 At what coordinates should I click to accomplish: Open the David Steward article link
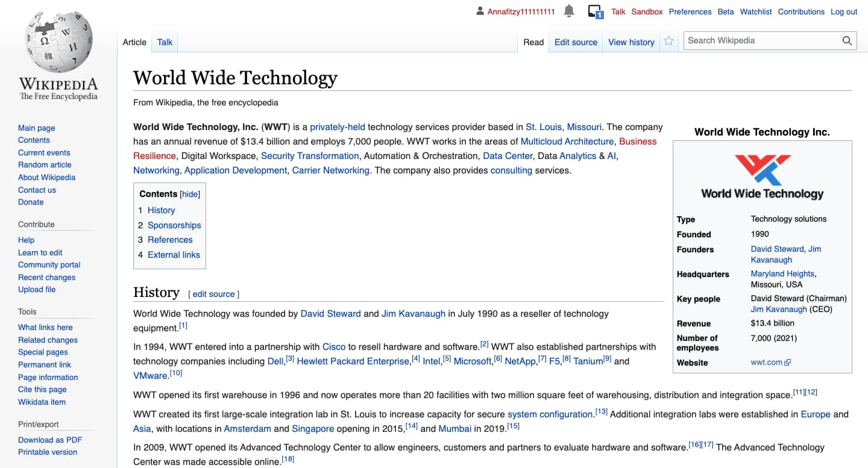tap(330, 313)
